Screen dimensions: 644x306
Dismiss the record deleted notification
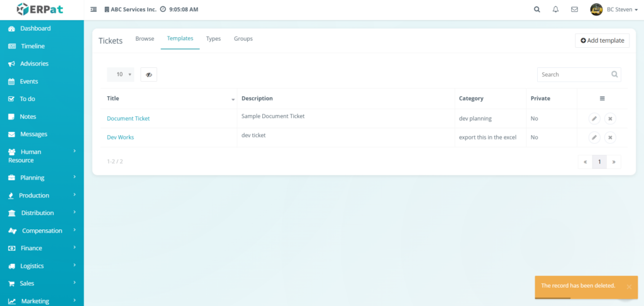click(x=628, y=287)
